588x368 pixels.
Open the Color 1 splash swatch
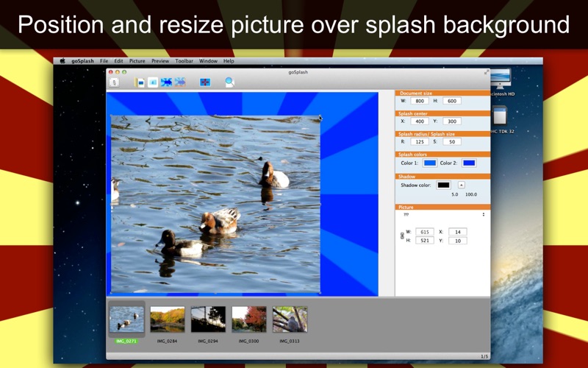pos(430,163)
